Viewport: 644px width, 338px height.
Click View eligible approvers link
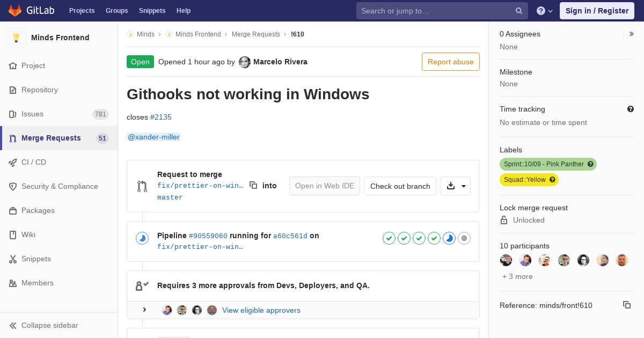click(x=261, y=310)
